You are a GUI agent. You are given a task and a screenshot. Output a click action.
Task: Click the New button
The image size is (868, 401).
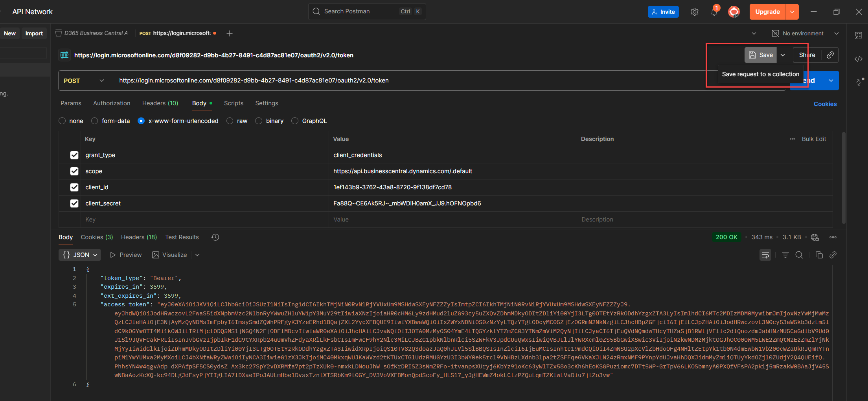tap(10, 33)
